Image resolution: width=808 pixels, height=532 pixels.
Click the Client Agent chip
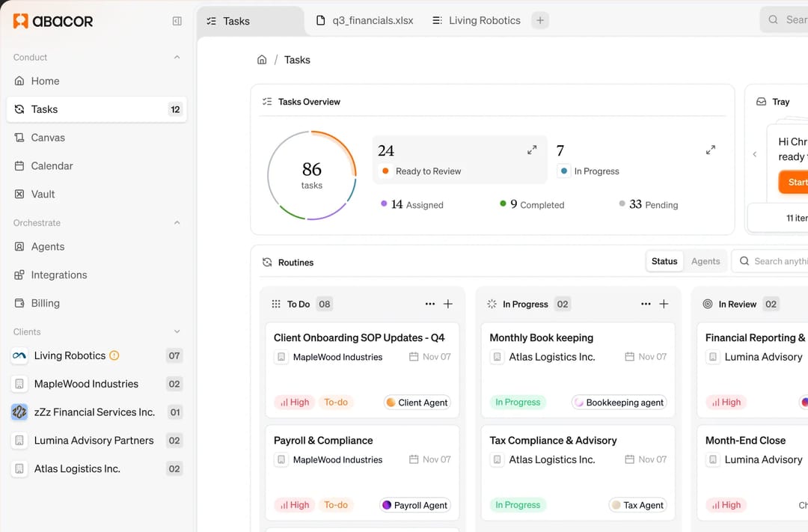click(x=417, y=402)
